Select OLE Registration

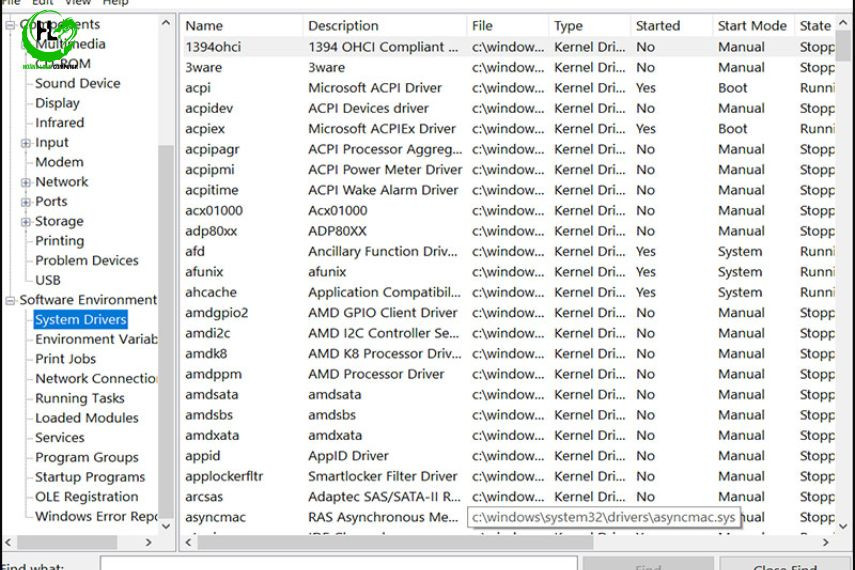point(87,496)
